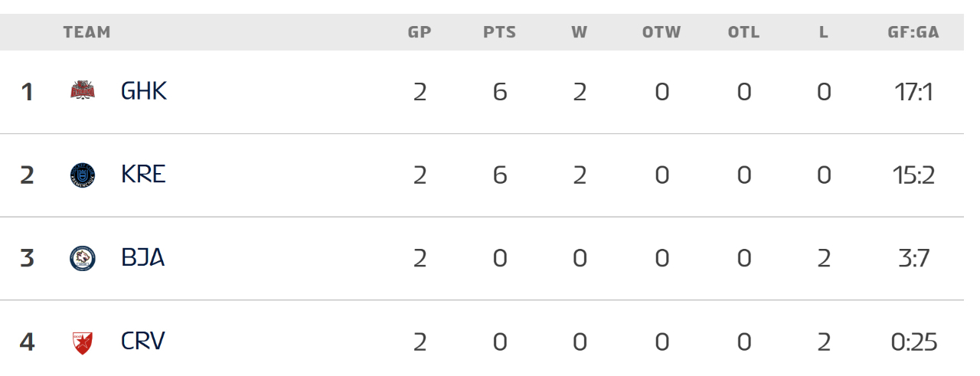980x376 pixels.
Task: Sort by the GP column header
Action: point(420,32)
